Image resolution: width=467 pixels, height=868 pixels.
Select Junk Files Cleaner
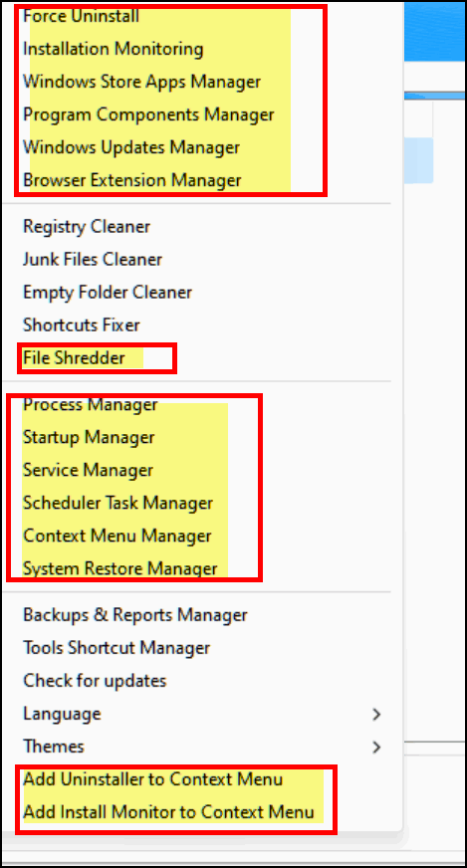tap(93, 259)
